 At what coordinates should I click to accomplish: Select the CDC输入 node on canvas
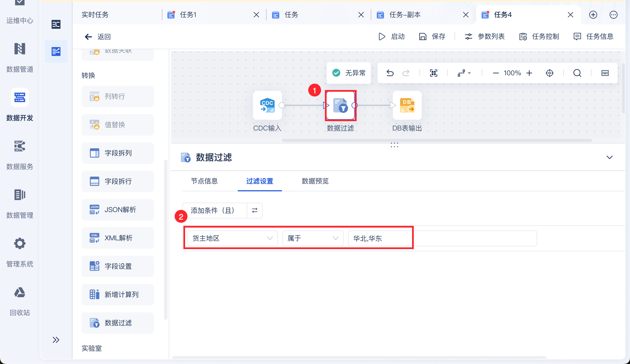coord(267,105)
